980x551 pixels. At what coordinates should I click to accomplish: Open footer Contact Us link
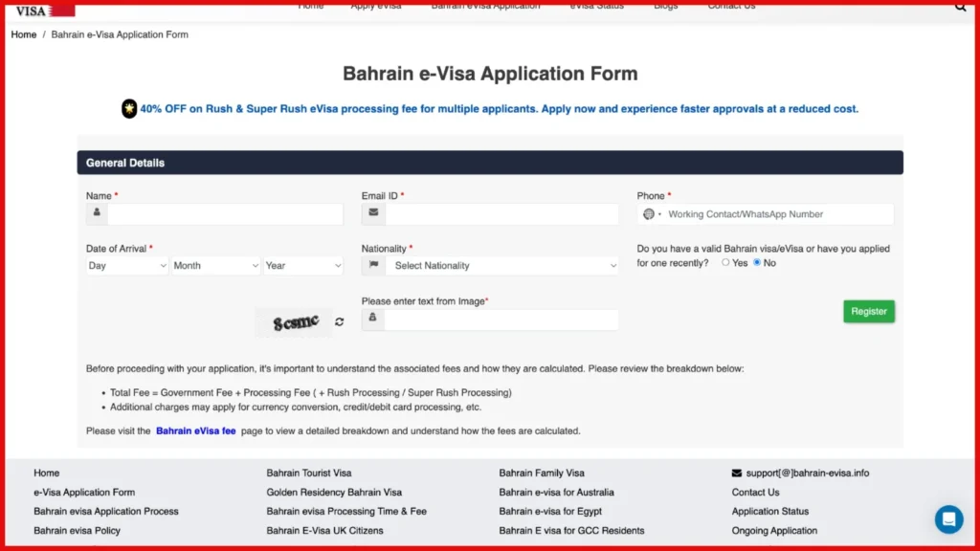point(755,493)
